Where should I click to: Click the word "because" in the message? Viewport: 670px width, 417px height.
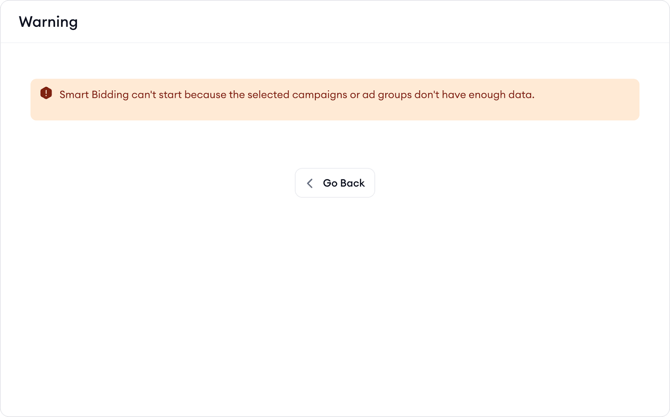tap(206, 95)
